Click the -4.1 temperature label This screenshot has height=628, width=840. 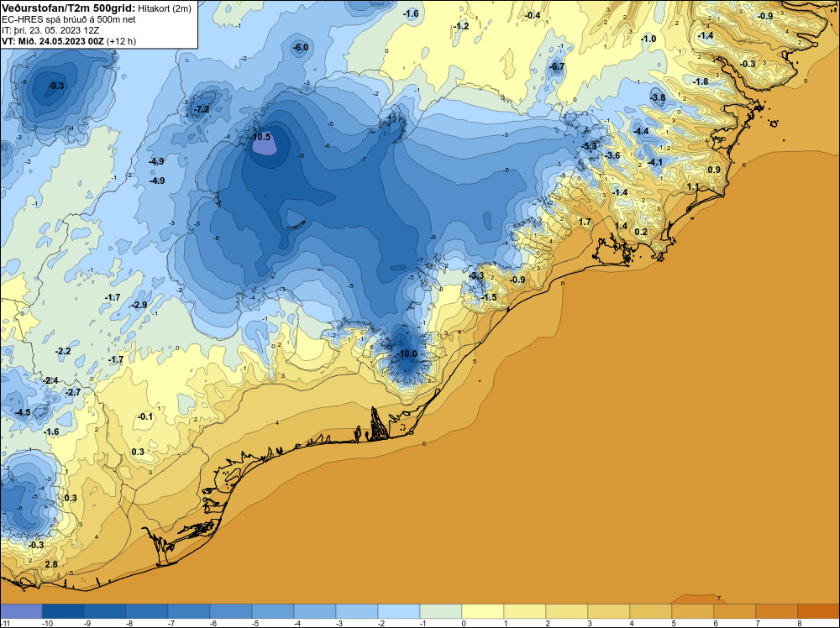pos(655,162)
